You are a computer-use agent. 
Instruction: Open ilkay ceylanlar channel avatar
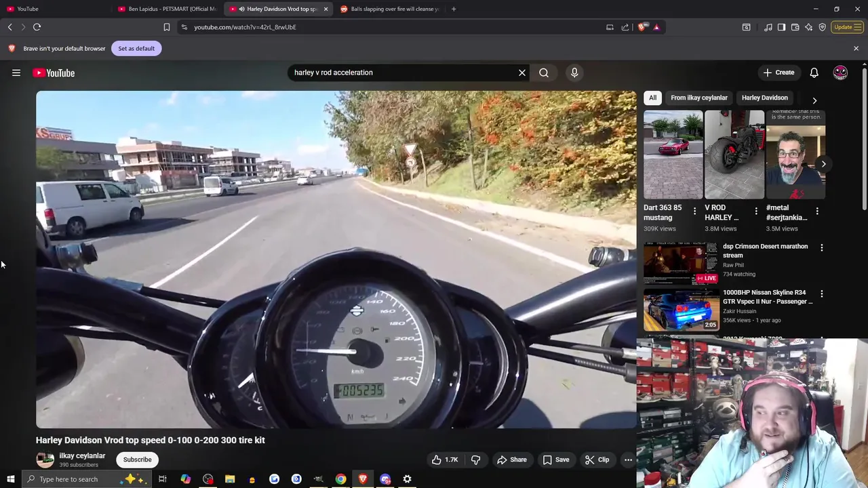45,460
